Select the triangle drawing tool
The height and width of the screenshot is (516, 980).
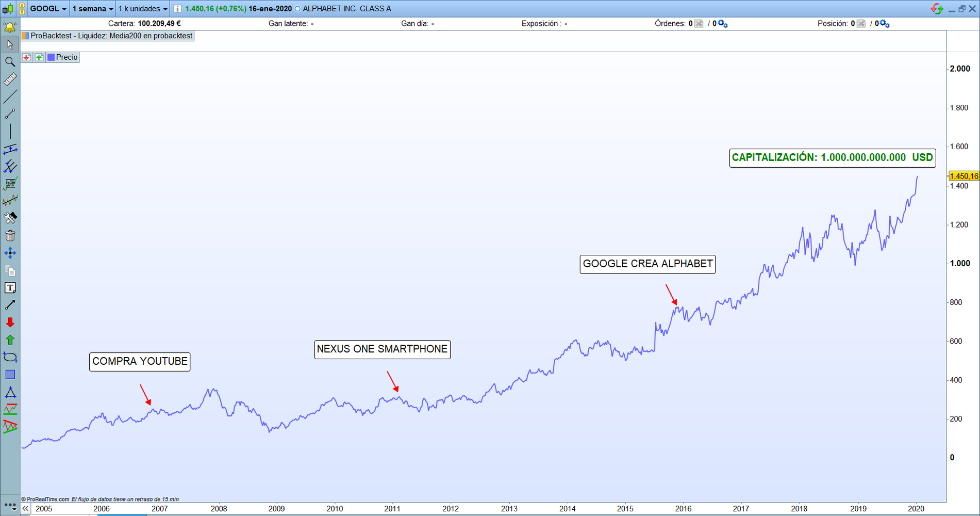[10, 392]
